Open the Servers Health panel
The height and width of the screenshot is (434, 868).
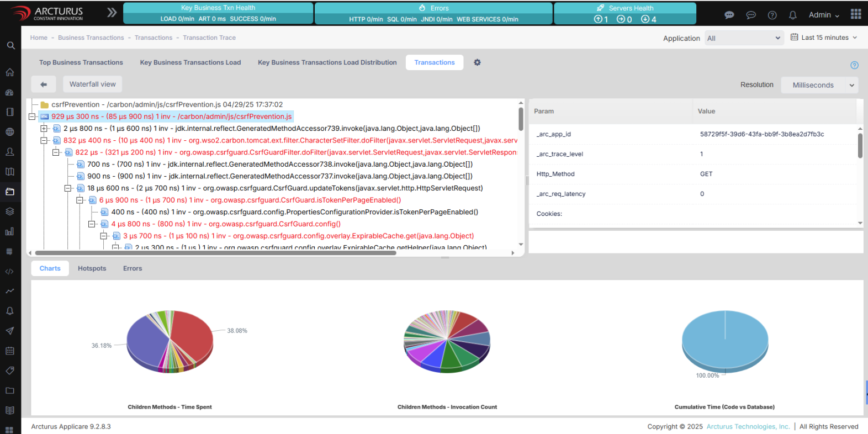(x=625, y=13)
